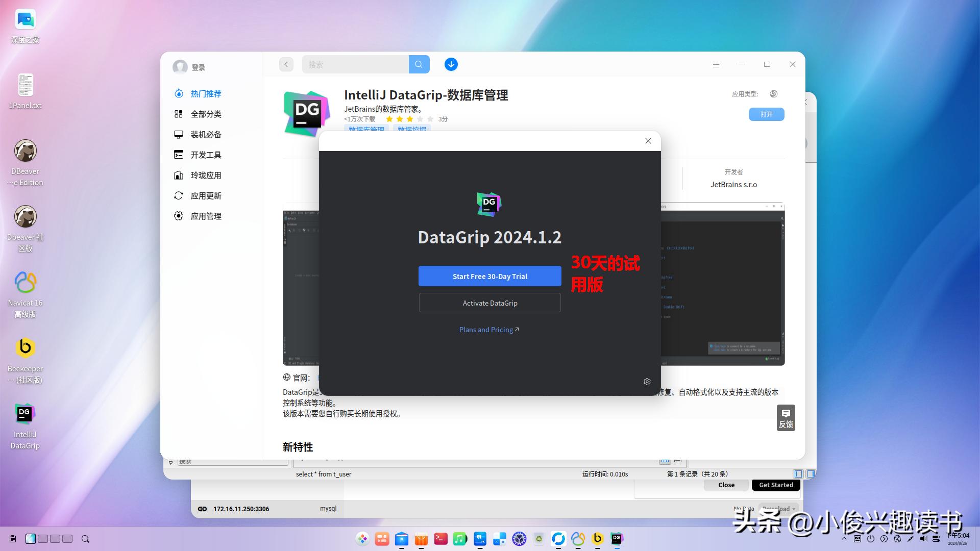Open the launcher in the dock
Image resolution: width=980 pixels, height=551 pixels.
tap(362, 539)
